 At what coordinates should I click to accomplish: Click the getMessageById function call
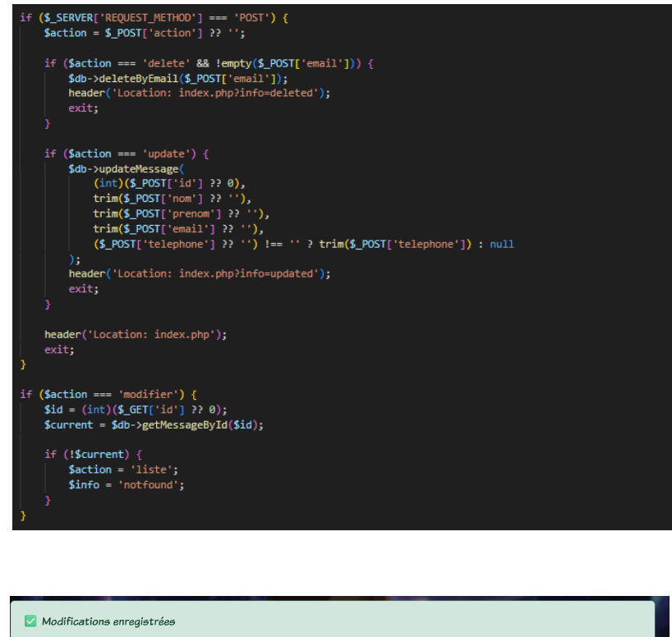185,425
